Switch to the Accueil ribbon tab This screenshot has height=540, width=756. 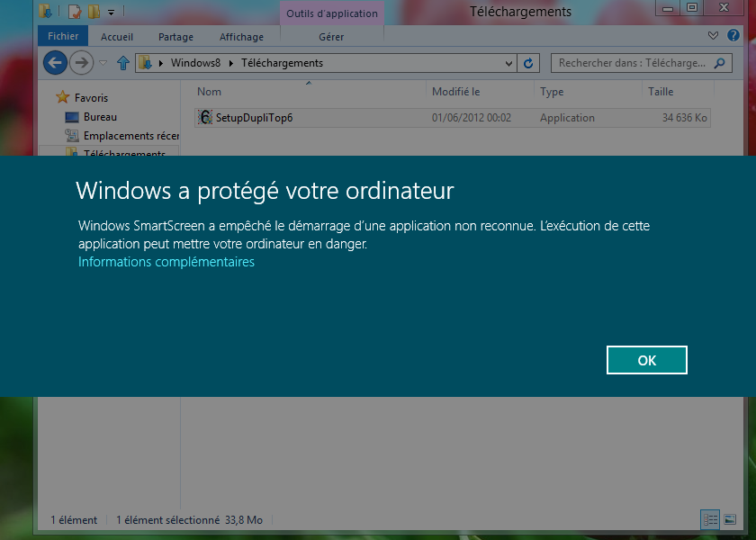pos(117,37)
